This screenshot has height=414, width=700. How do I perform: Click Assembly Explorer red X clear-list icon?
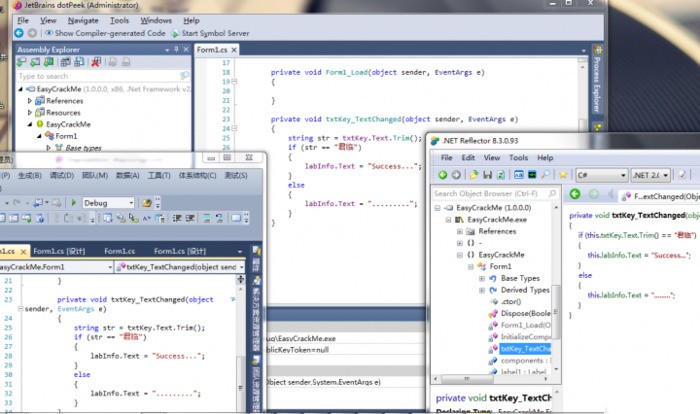[x=96, y=62]
